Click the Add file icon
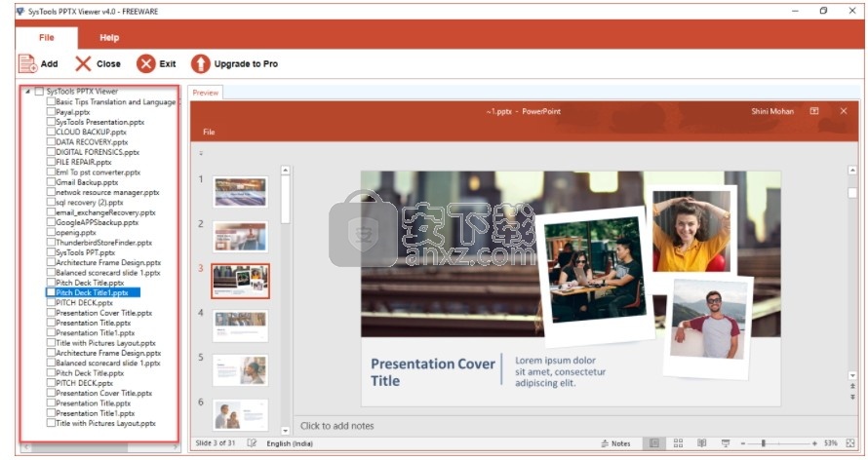 click(x=27, y=63)
